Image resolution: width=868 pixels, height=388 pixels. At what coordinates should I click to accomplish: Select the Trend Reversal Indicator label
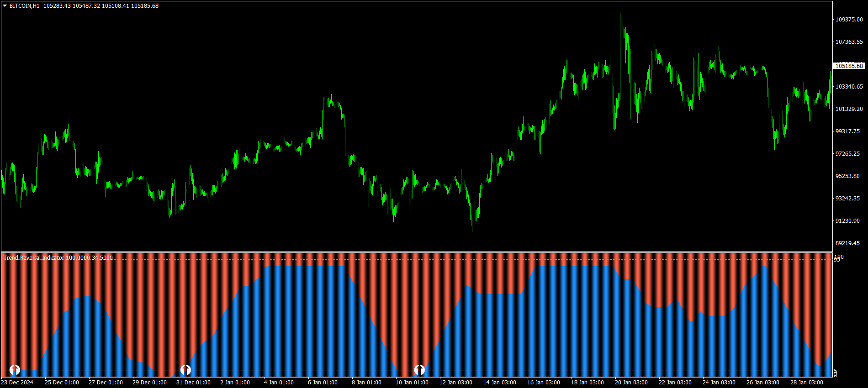[34, 258]
